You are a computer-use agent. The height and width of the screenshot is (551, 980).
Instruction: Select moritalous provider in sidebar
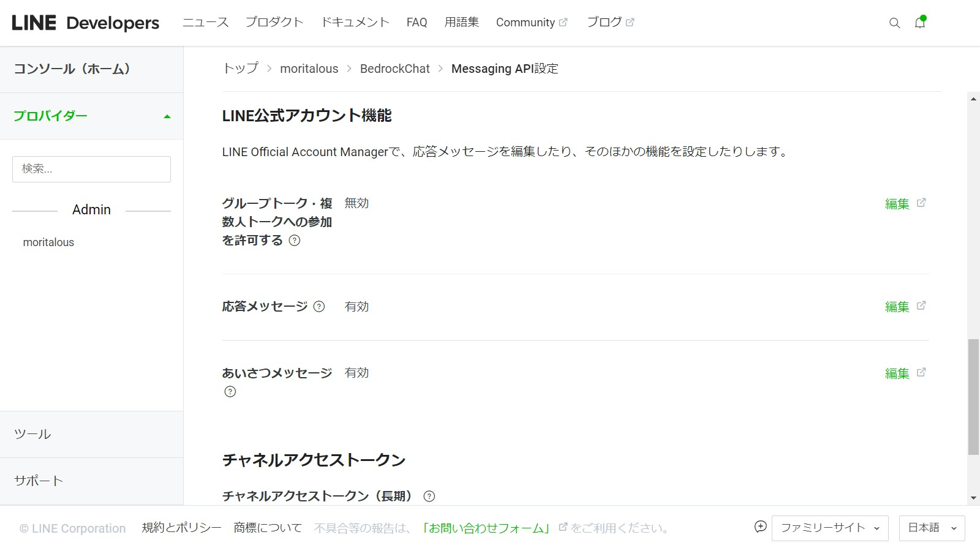point(48,242)
